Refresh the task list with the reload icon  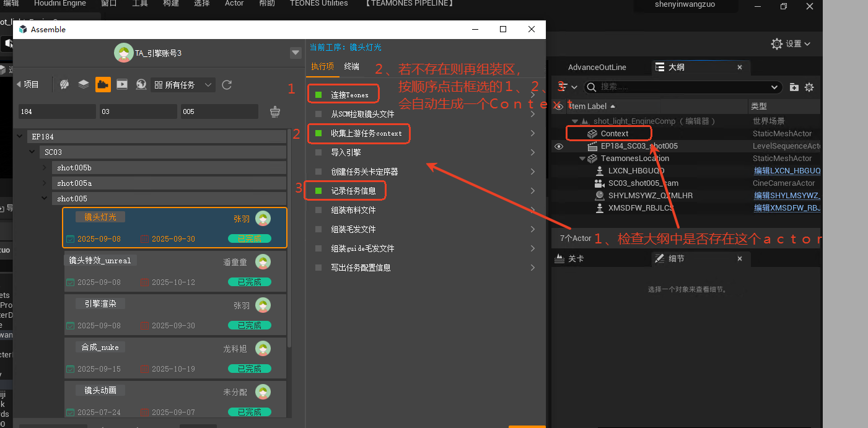[227, 85]
